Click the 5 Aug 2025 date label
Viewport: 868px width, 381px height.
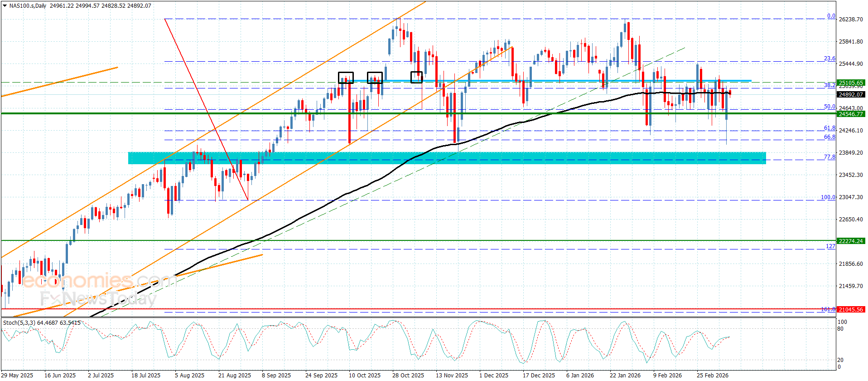pyautogui.click(x=189, y=375)
